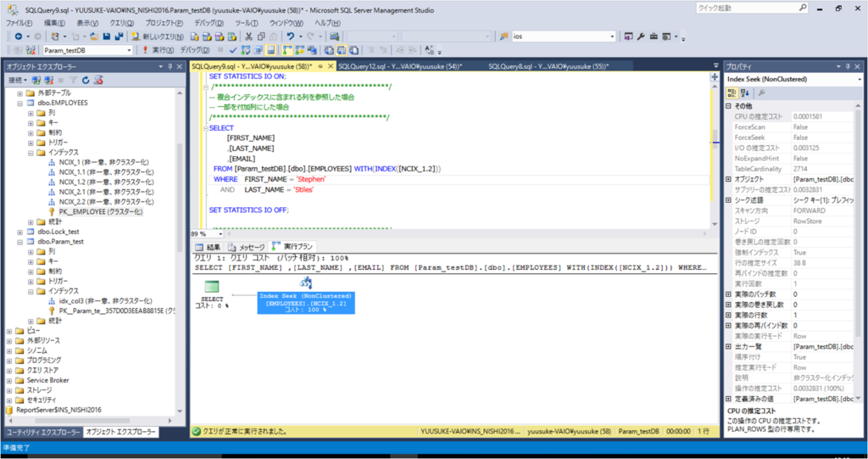Image resolution: width=868 pixels, height=459 pixels.
Task: Expand the クエリ ストア folder node
Action: coord(9,370)
